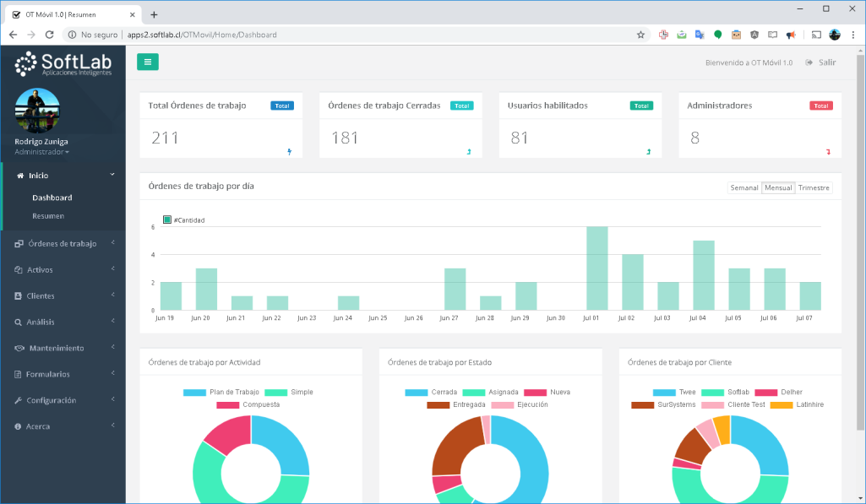Toggle the Ejecución legend entry
This screenshot has width=866, height=504.
[x=520, y=404]
